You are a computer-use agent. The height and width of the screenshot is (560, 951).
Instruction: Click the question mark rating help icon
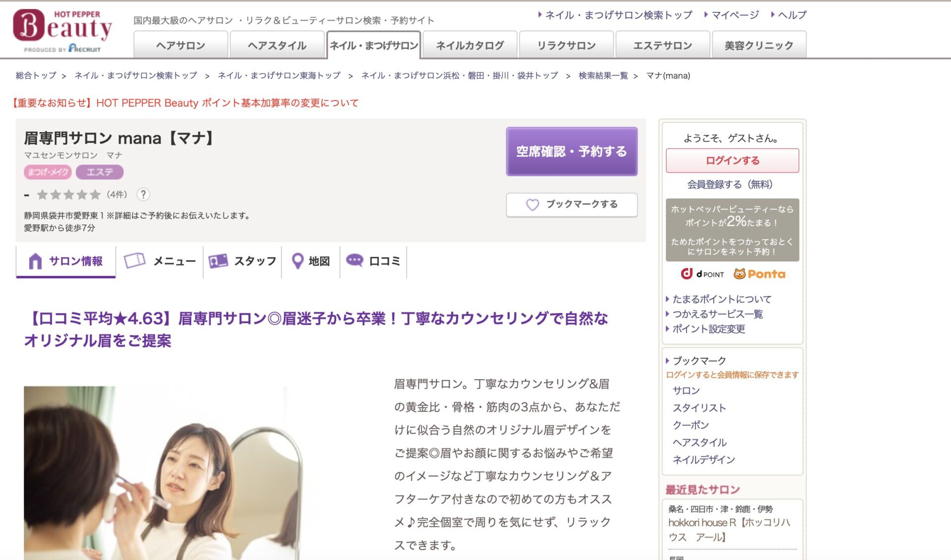pyautogui.click(x=143, y=195)
